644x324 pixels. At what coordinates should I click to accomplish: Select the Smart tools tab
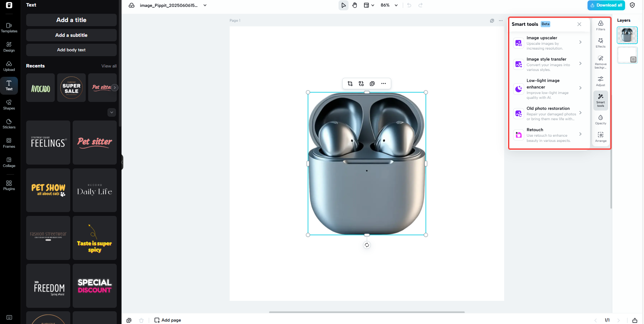point(601,101)
